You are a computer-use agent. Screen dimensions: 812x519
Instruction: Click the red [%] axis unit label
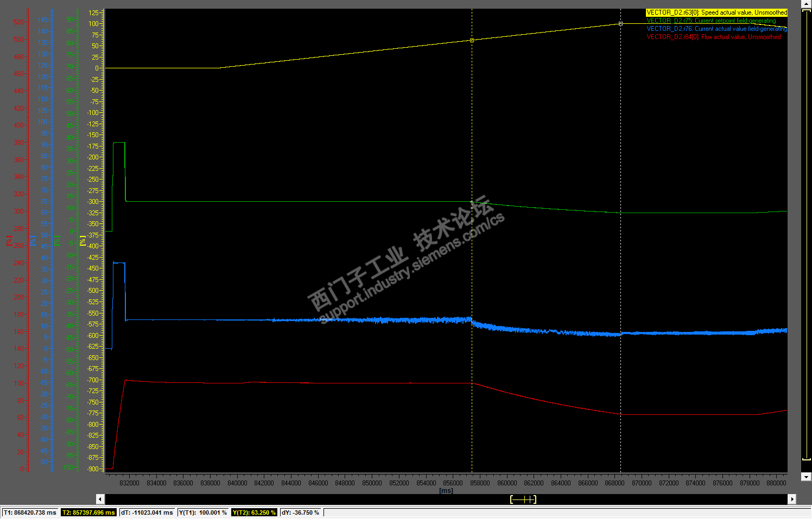coord(9,241)
